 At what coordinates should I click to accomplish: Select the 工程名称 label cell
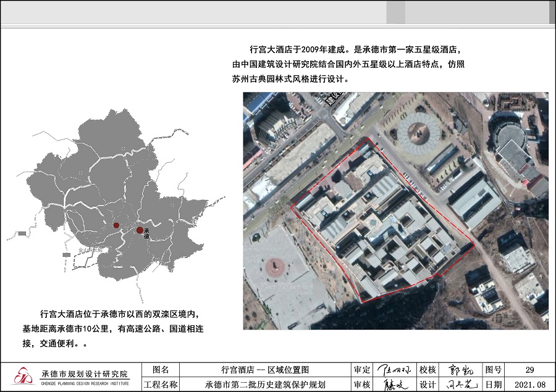pos(160,385)
